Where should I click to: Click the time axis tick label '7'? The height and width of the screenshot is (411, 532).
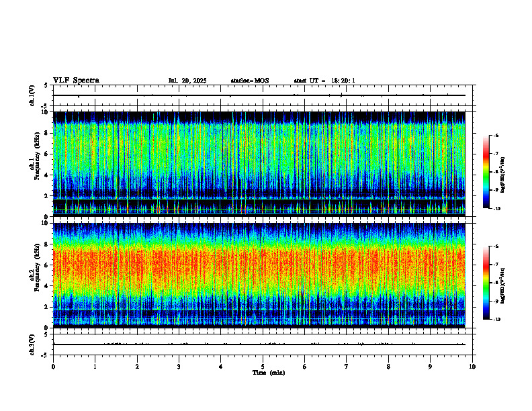[x=347, y=367]
